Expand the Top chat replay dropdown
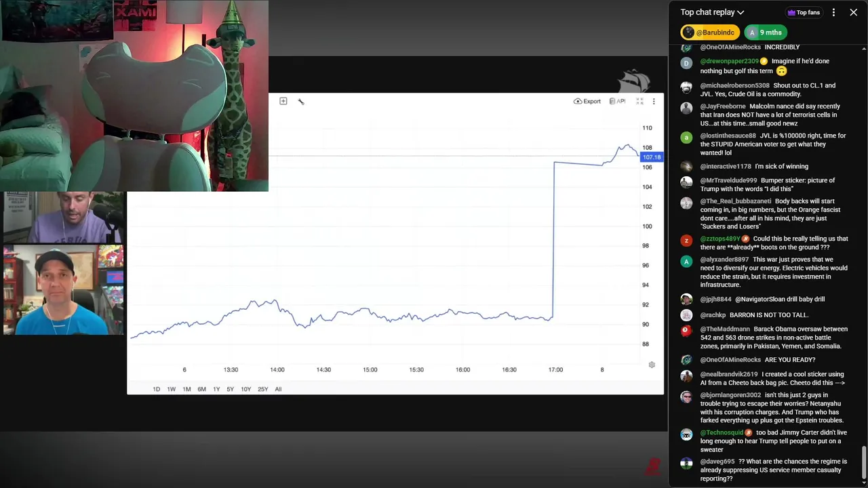868x488 pixels. click(x=712, y=12)
